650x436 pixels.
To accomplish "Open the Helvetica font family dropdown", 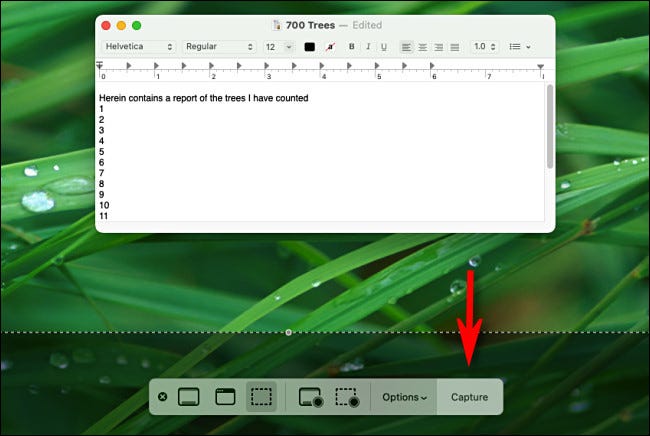I will (x=138, y=47).
